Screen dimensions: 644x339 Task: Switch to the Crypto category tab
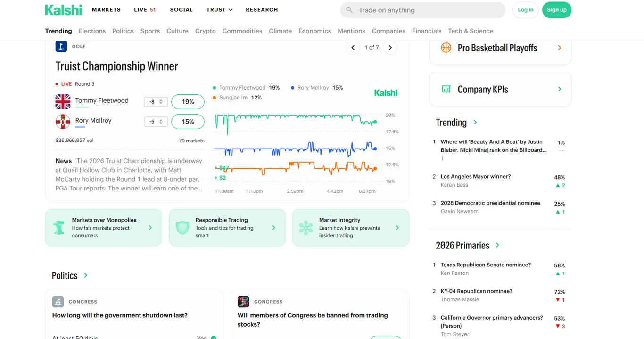[206, 31]
